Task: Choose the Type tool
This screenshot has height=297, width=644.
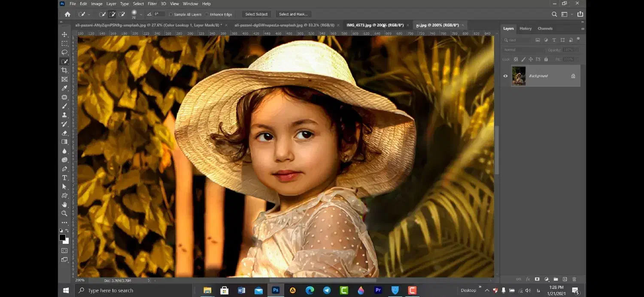Action: click(65, 178)
